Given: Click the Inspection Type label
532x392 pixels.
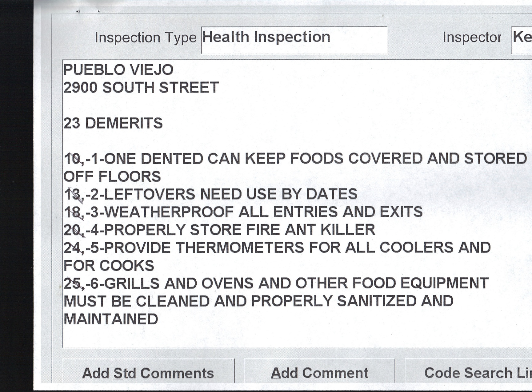Looking at the screenshot, I should pyautogui.click(x=145, y=38).
